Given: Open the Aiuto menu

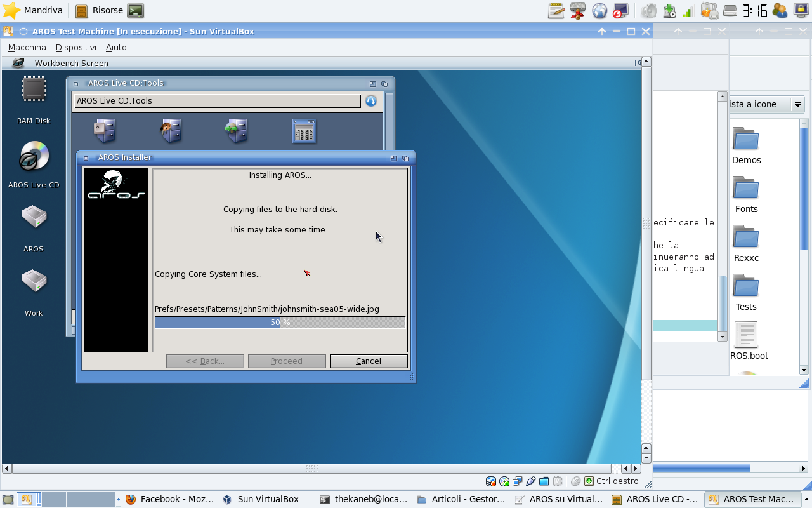Looking at the screenshot, I should coord(116,48).
